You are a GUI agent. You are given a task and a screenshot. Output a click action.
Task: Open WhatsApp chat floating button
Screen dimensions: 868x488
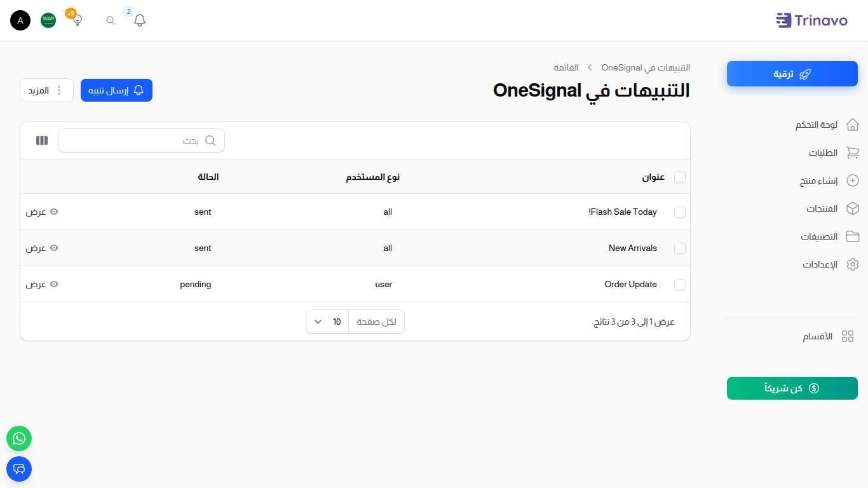point(19,438)
